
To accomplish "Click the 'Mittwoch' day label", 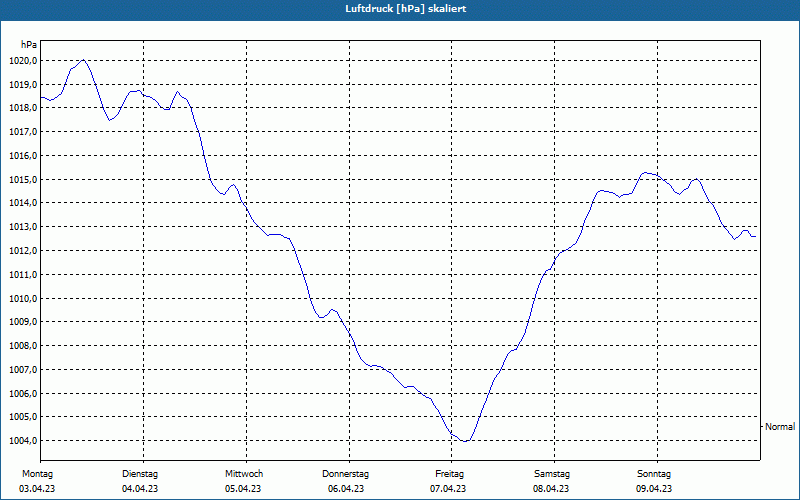I will (x=244, y=474).
